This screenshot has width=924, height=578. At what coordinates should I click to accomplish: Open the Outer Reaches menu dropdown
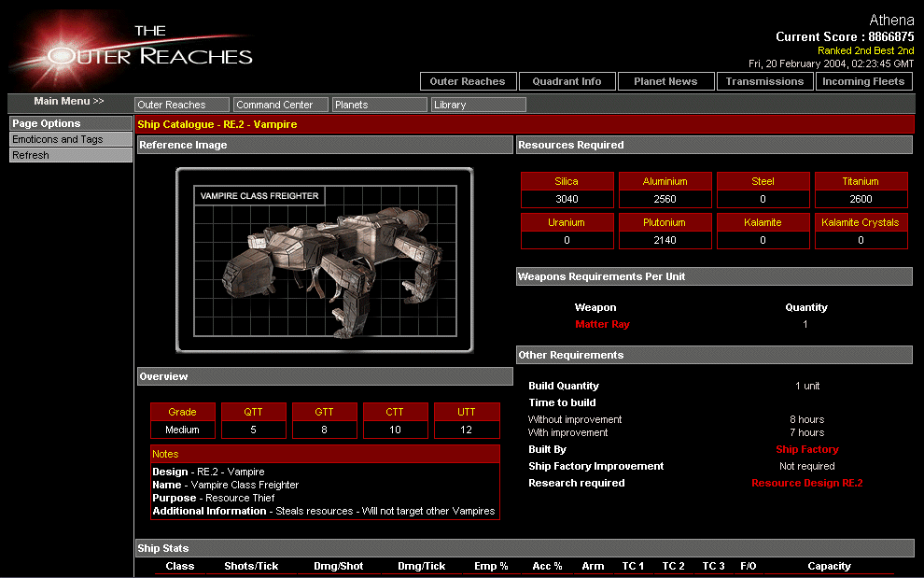182,105
